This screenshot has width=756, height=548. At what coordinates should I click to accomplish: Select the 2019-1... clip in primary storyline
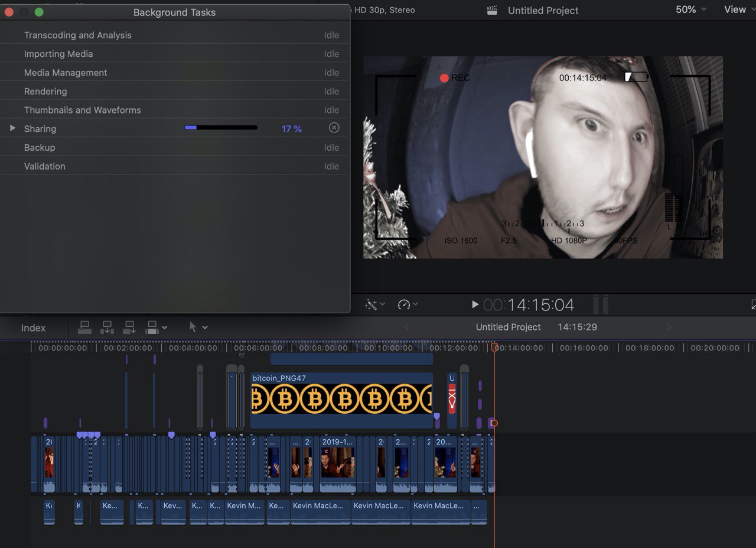pos(337,464)
